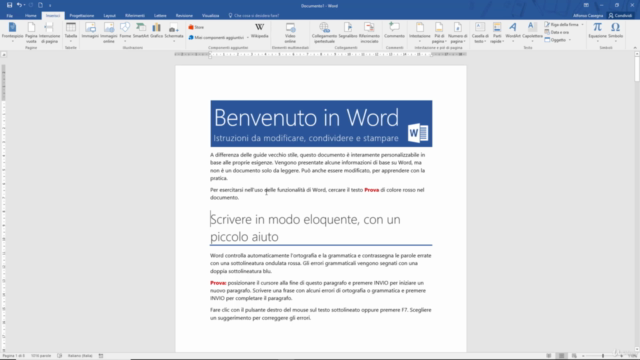Switch to the Lettere tab
This screenshot has width=640, height=360.
click(x=160, y=16)
